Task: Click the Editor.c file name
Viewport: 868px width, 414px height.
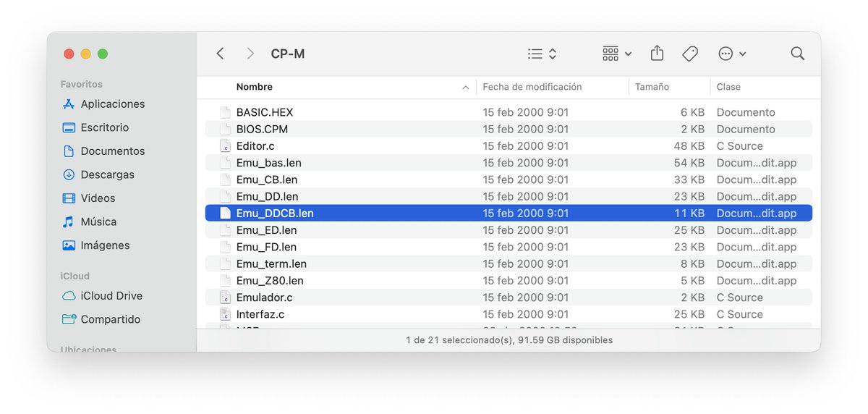Action: click(255, 146)
